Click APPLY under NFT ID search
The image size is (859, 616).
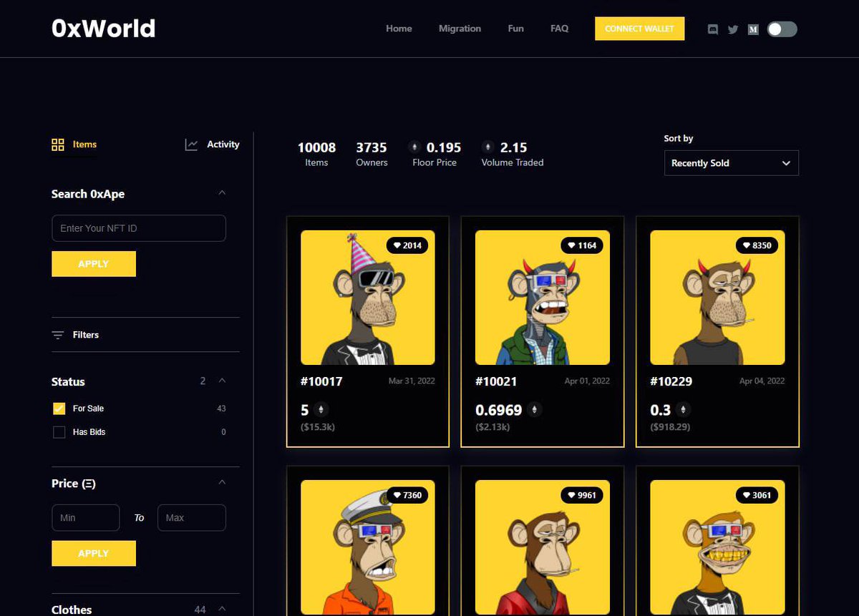[94, 264]
